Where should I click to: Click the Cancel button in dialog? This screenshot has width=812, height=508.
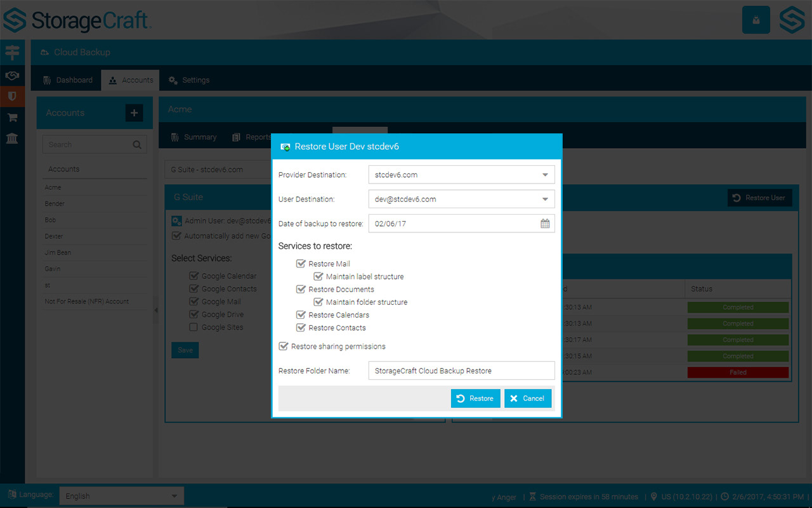528,398
